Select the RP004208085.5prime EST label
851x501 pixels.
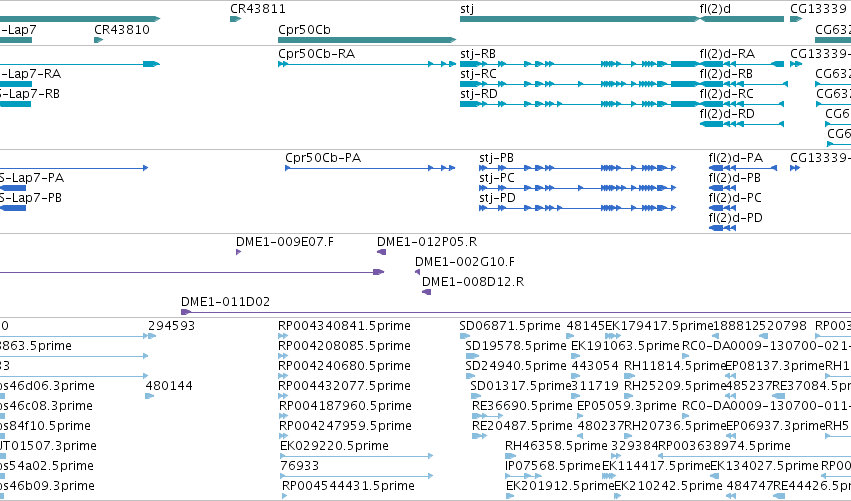point(344,346)
